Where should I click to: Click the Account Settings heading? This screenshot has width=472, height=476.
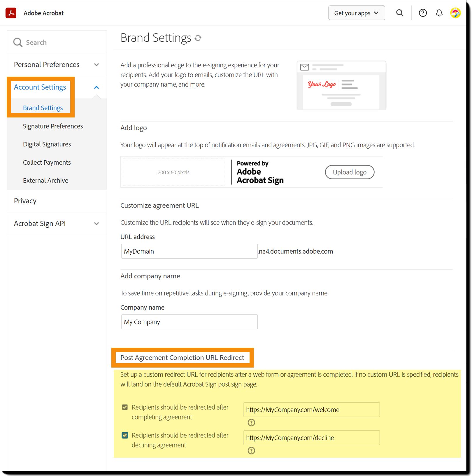pyautogui.click(x=40, y=87)
